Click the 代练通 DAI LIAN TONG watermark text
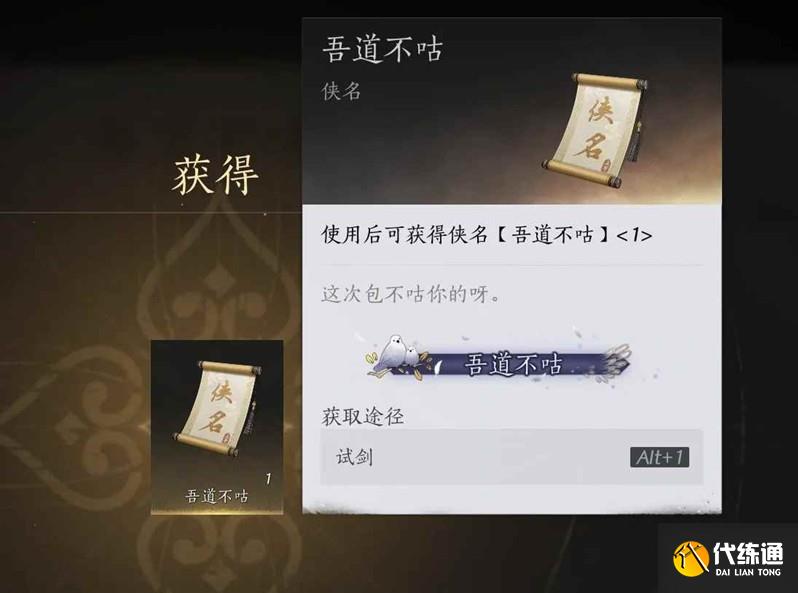 [x=748, y=559]
